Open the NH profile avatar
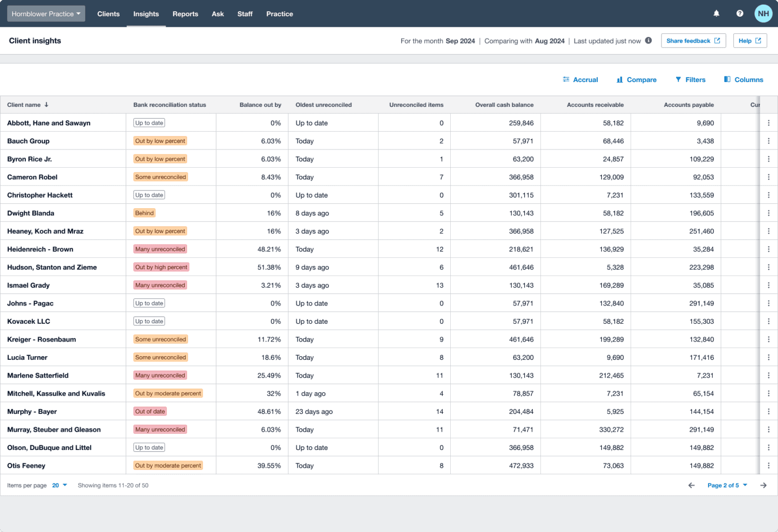Screen dimensions: 778x532 (x=763, y=13)
